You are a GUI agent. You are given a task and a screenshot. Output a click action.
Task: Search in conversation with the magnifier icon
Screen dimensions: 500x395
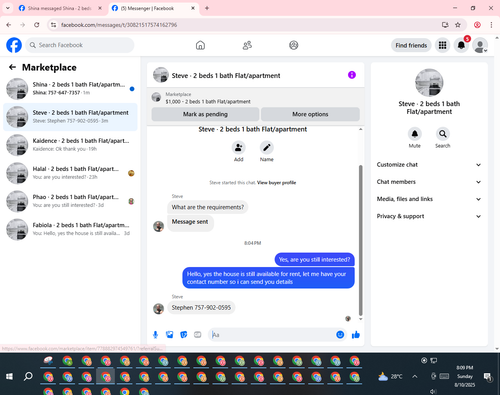point(443,134)
